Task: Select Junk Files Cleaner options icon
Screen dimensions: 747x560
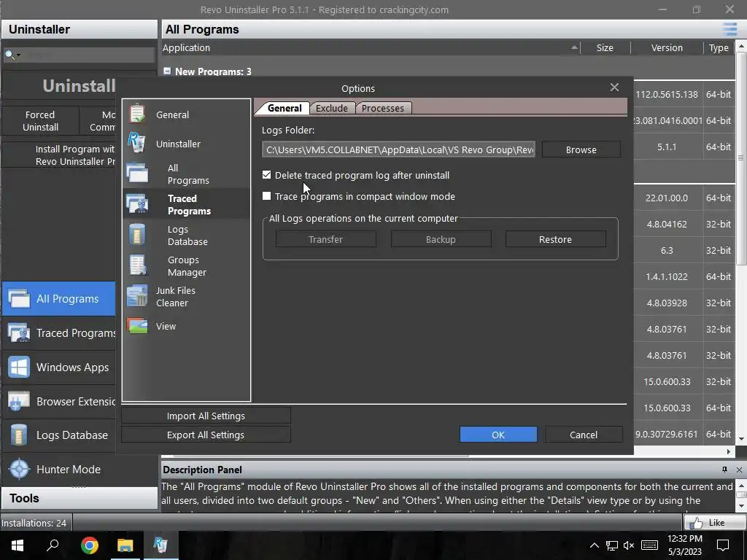Action: [x=137, y=296]
